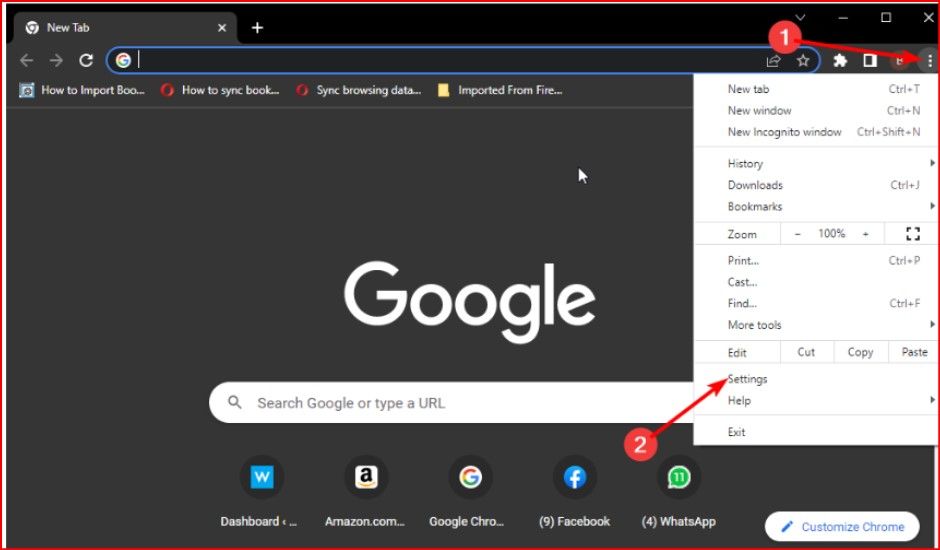
Task: Open the Dashboard shortcut tile
Action: click(261, 494)
